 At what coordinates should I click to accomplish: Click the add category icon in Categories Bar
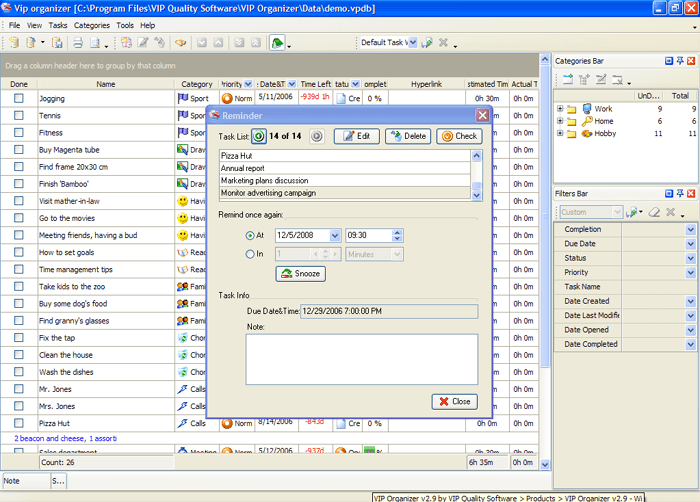[x=567, y=80]
